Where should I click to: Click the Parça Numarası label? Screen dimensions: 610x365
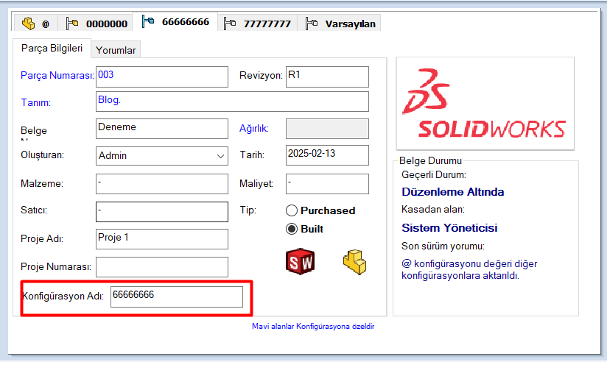(x=57, y=75)
